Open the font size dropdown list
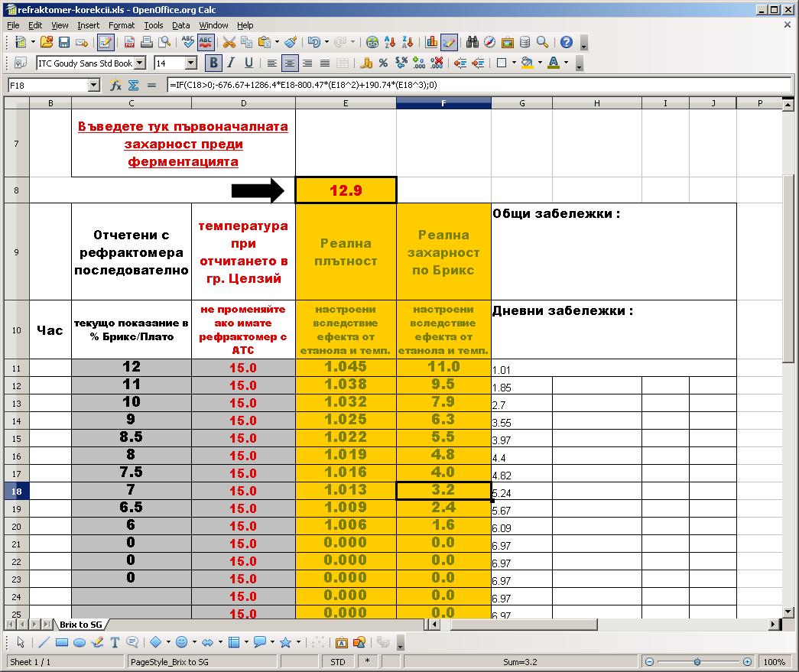The height and width of the screenshot is (672, 799). click(x=191, y=63)
